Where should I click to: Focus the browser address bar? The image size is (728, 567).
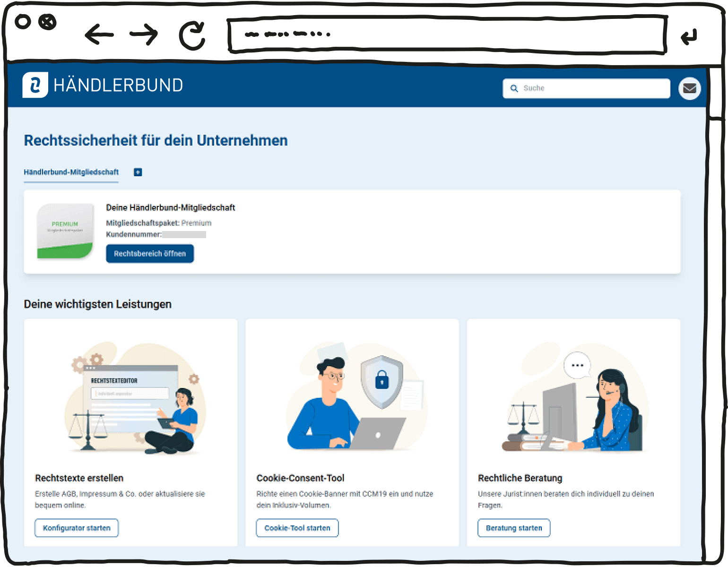[x=447, y=34]
